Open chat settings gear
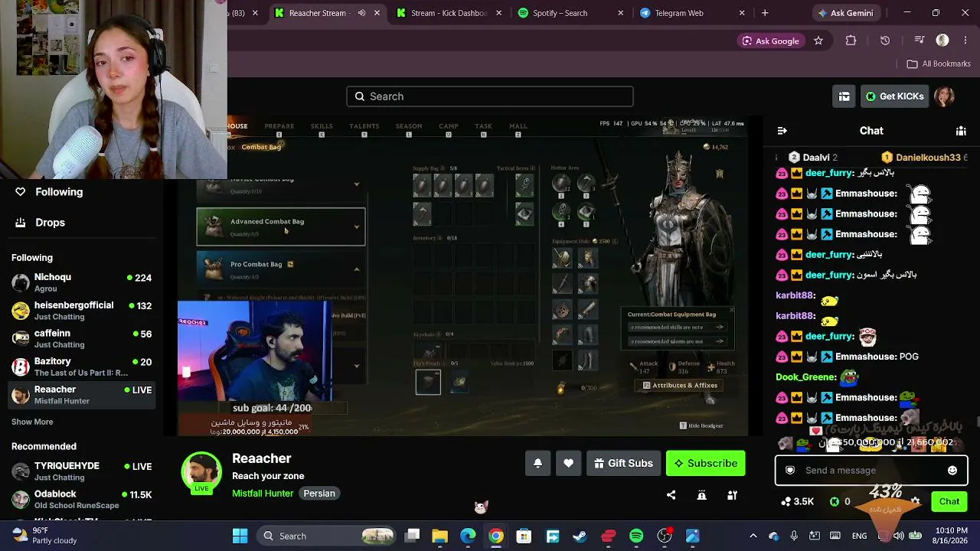This screenshot has width=980, height=551. (x=916, y=501)
